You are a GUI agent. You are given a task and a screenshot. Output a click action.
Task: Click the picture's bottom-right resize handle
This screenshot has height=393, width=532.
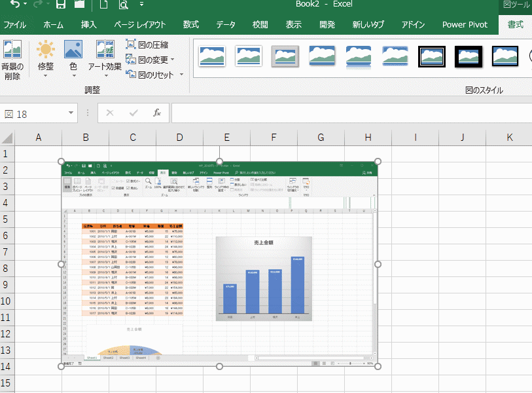(378, 367)
